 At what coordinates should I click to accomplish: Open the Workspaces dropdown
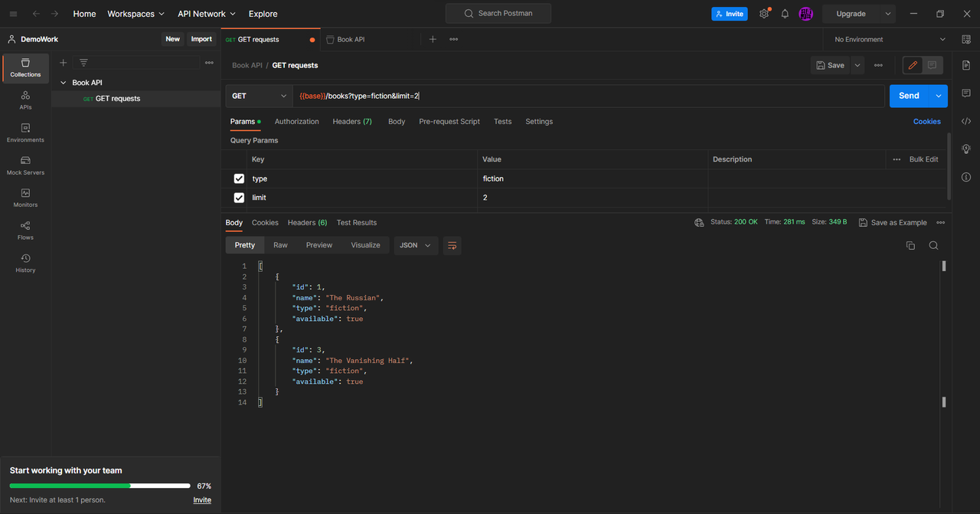(136, 14)
